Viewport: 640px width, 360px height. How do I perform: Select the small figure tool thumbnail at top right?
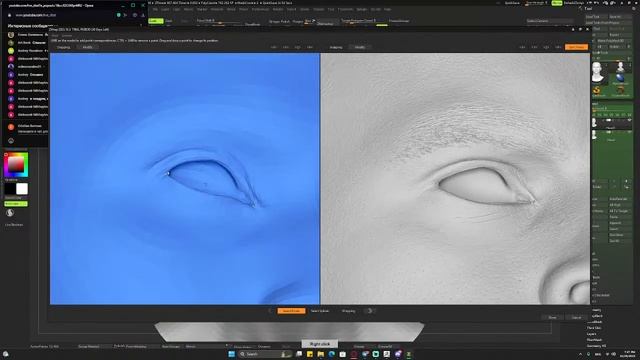click(620, 67)
